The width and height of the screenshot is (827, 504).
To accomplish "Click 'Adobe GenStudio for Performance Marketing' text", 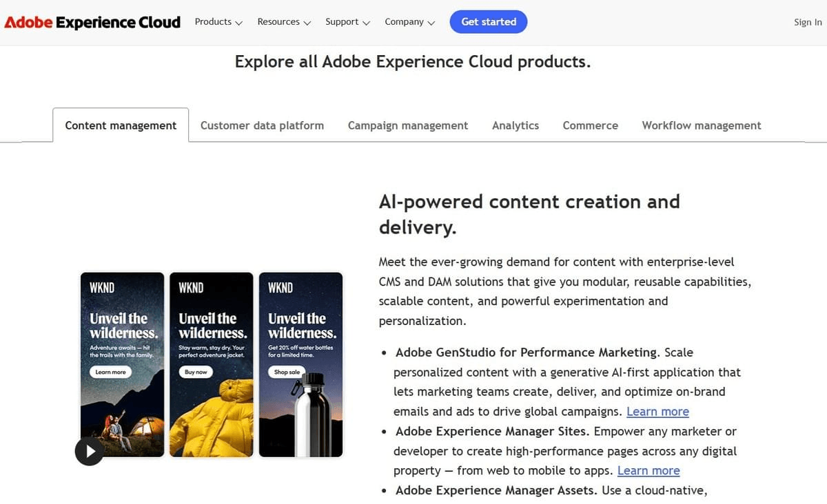I will (526, 353).
